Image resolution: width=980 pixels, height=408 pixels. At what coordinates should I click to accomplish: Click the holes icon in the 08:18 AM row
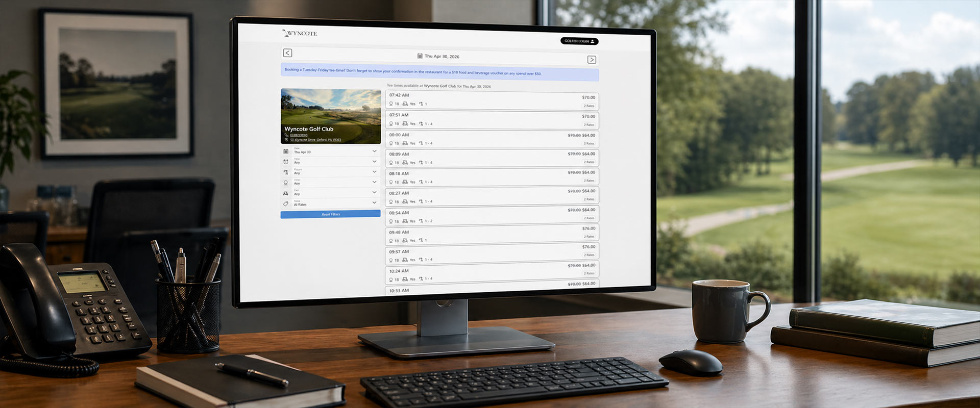coord(391,182)
